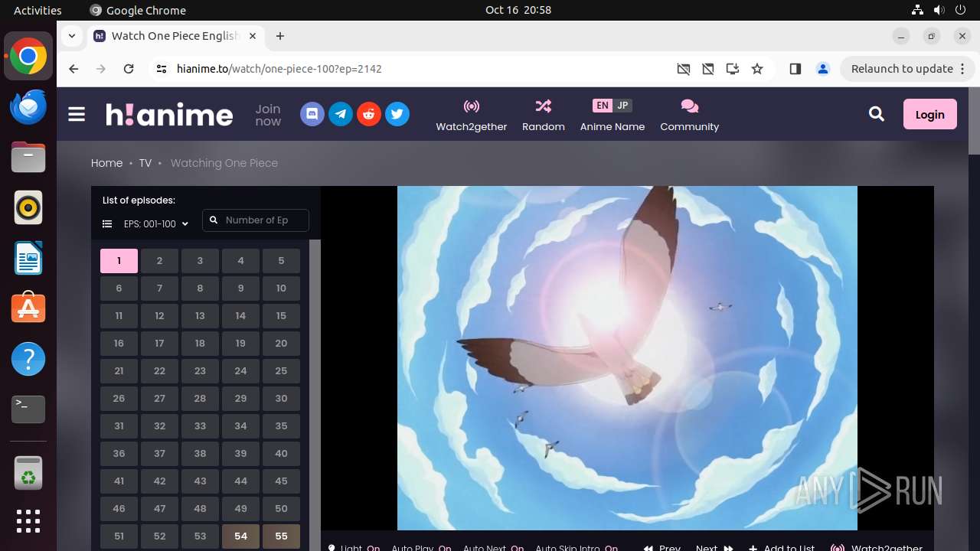The image size is (980, 551).
Task: Click the video player frame
Action: 627,358
